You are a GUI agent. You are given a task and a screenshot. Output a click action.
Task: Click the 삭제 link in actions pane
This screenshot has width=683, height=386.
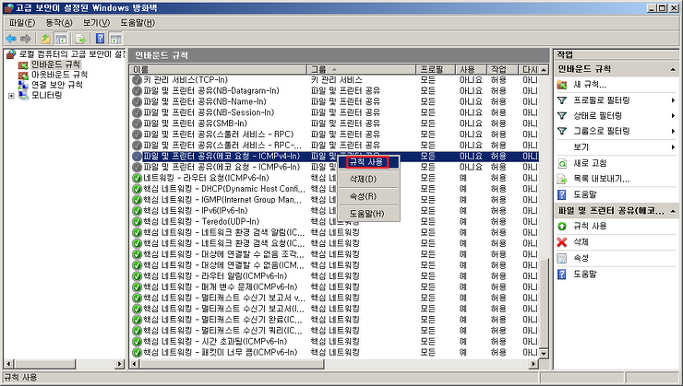click(x=581, y=242)
